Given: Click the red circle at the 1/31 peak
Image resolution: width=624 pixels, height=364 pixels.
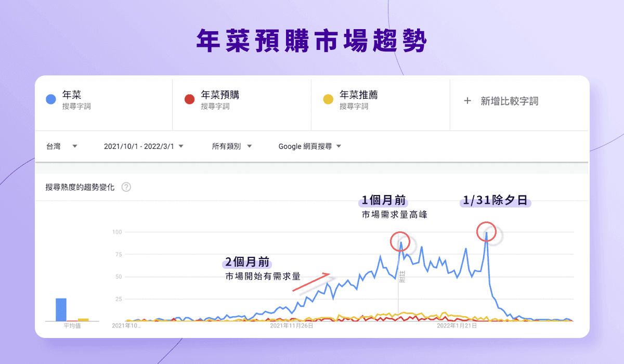Looking at the screenshot, I should click(x=487, y=231).
